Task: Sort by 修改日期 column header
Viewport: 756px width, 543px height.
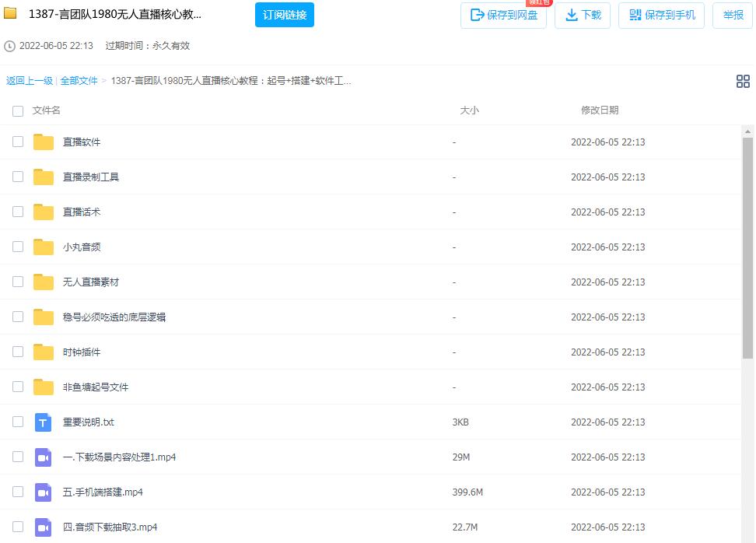Action: coord(600,110)
